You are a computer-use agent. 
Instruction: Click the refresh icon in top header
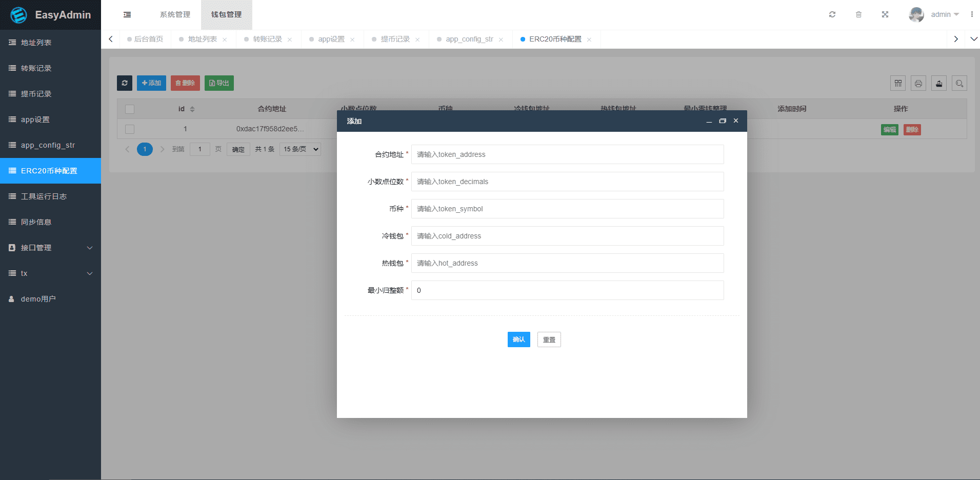(832, 14)
